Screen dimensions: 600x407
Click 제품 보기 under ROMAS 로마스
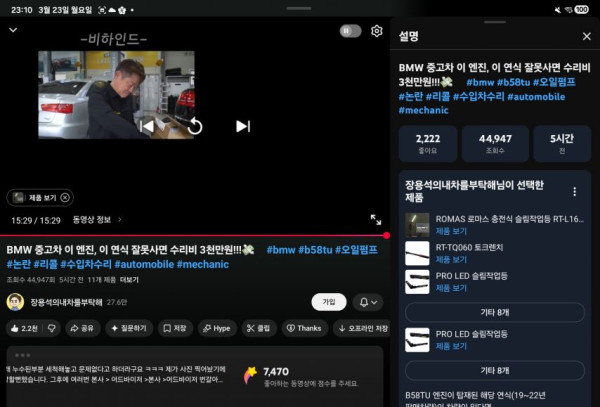(451, 231)
